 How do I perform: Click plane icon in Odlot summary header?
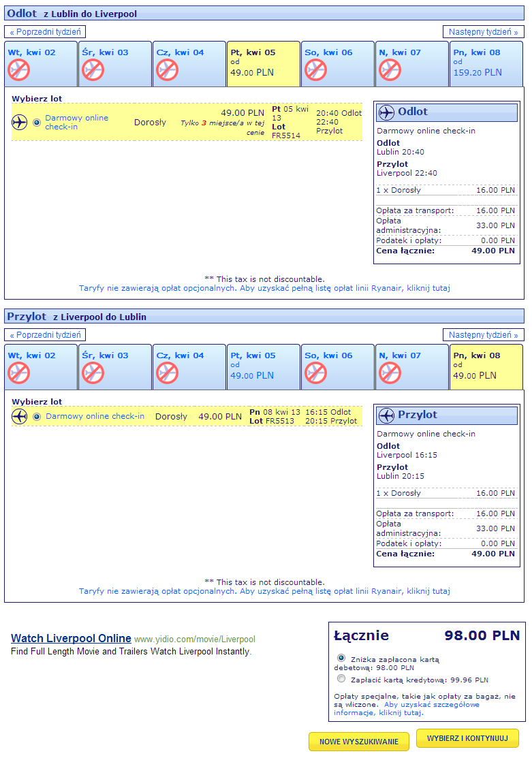coord(386,112)
